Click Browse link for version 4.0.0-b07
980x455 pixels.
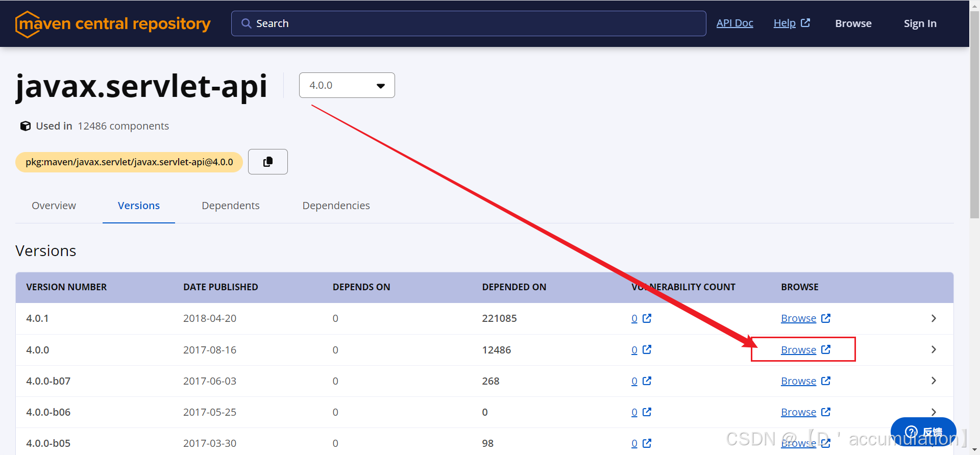click(x=798, y=381)
